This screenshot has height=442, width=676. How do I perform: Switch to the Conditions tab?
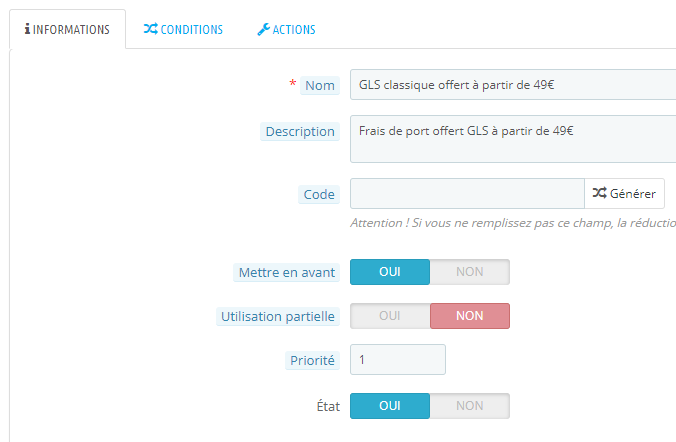(x=183, y=30)
